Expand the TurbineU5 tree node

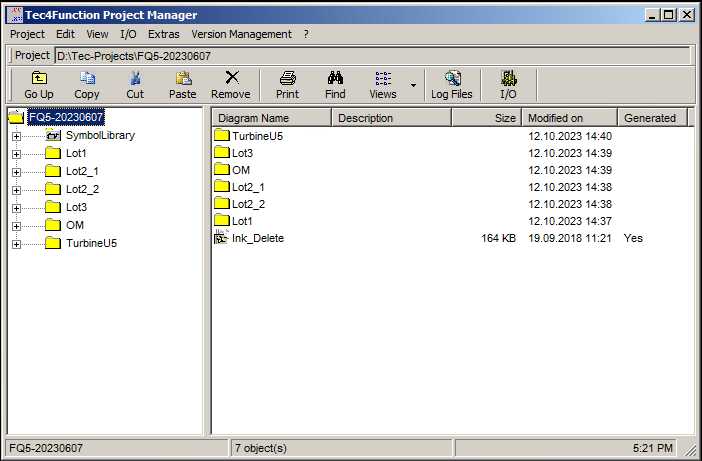point(16,244)
